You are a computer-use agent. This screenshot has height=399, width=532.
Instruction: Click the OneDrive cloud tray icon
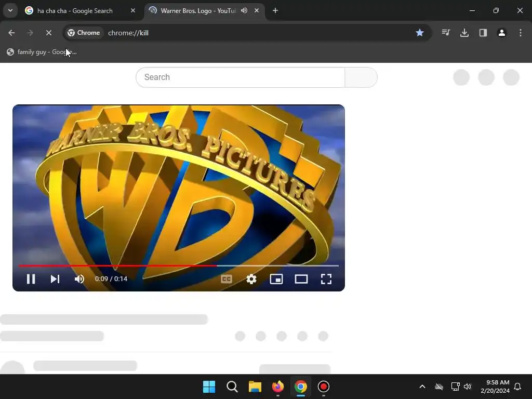point(439,387)
